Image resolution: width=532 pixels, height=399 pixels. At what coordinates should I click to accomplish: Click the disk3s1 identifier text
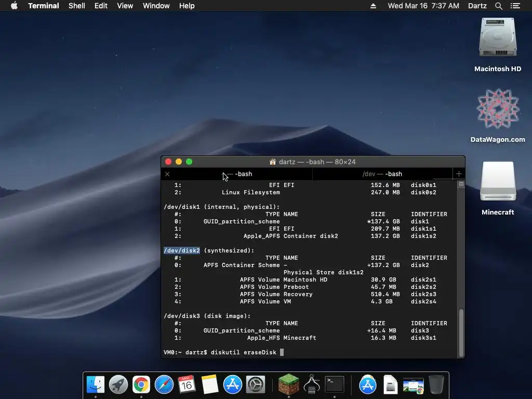[423, 338]
